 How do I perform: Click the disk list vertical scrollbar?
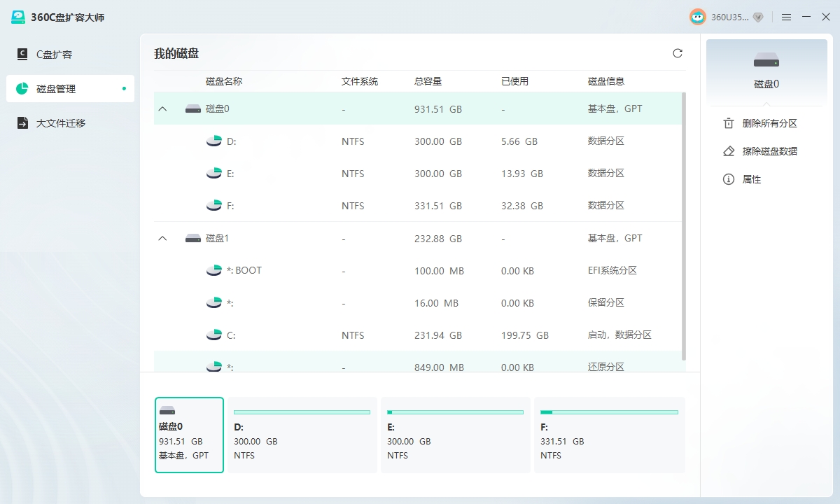[684, 224]
